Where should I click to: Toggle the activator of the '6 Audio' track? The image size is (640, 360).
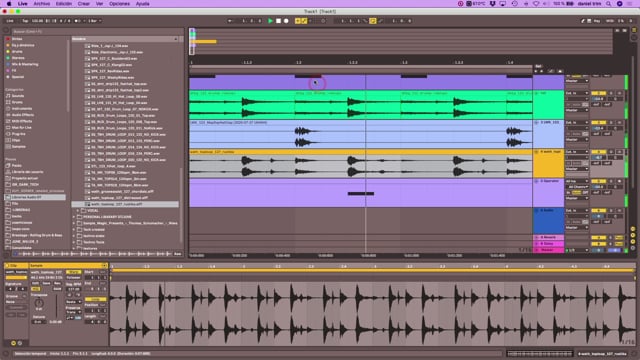click(x=598, y=211)
